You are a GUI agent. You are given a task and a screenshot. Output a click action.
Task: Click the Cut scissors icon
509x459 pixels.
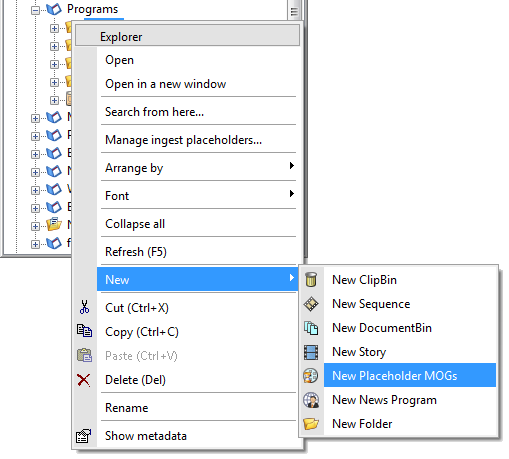(x=84, y=307)
